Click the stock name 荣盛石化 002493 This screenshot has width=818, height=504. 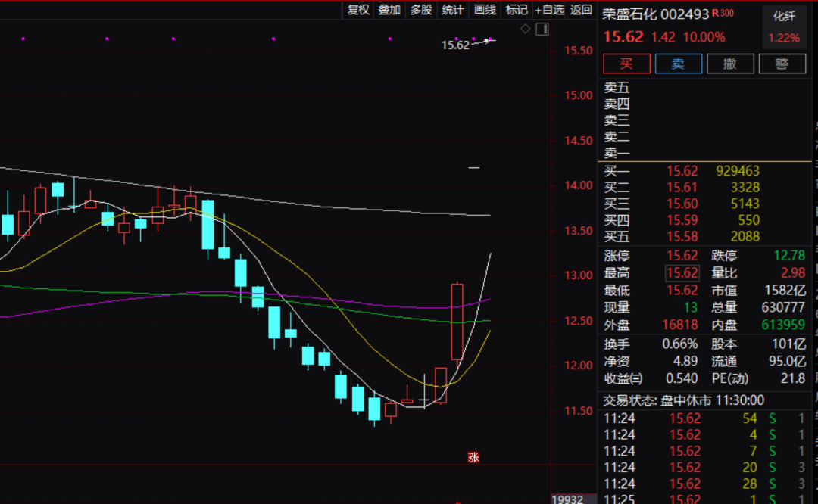click(x=656, y=14)
